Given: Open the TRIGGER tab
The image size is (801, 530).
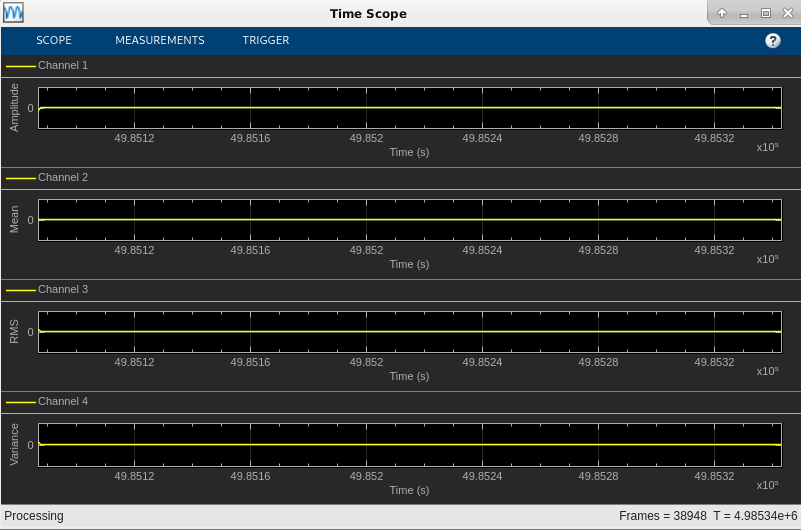Looking at the screenshot, I should [x=266, y=40].
